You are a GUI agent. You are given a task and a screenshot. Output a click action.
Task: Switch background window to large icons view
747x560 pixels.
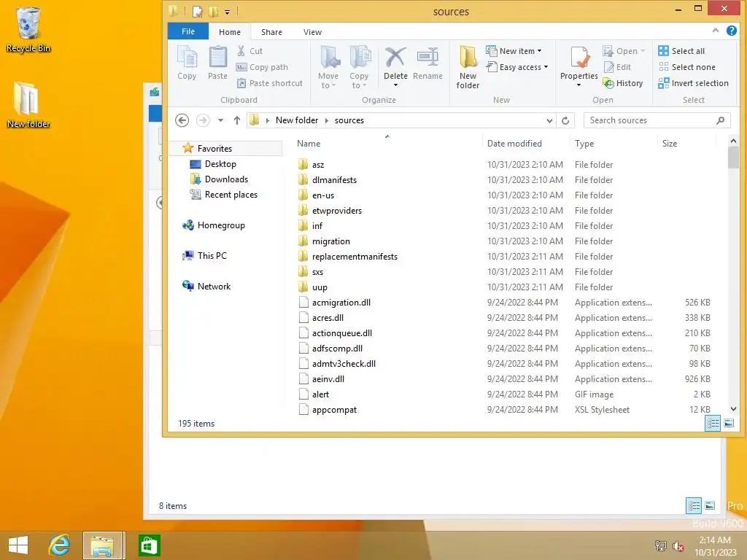click(709, 506)
